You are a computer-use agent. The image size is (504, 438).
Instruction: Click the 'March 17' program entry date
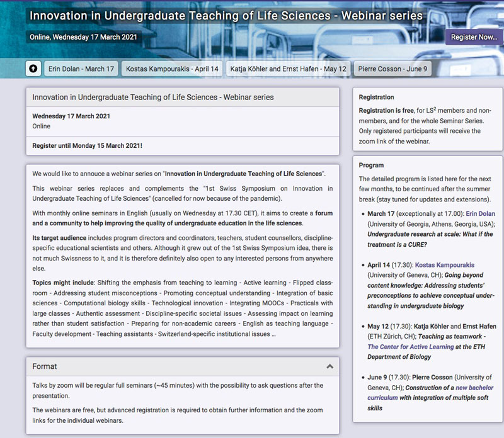[381, 213]
